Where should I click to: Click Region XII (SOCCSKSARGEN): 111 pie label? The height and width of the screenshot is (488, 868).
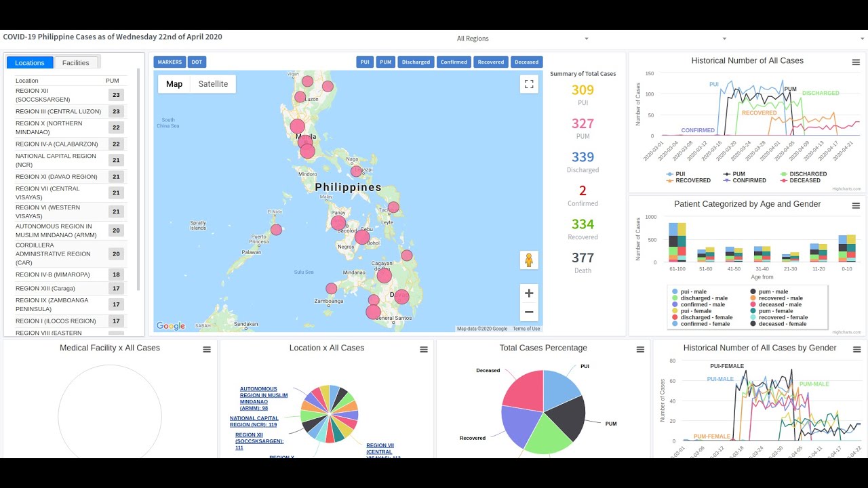click(260, 441)
